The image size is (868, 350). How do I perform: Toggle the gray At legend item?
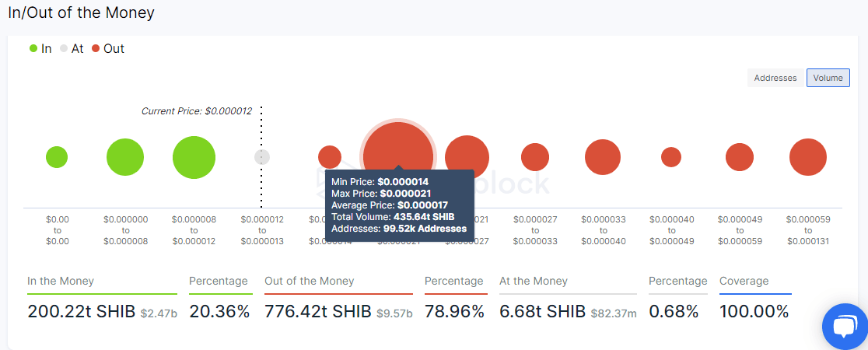pyautogui.click(x=72, y=48)
